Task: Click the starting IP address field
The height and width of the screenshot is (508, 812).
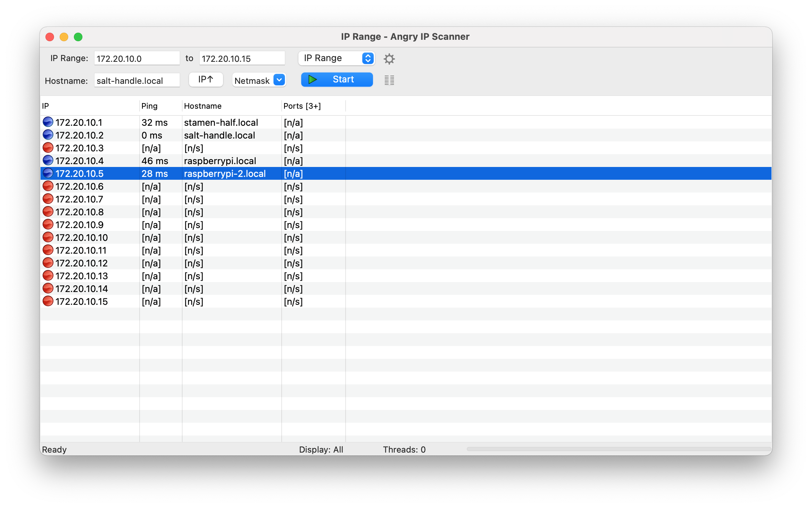Action: coord(137,59)
